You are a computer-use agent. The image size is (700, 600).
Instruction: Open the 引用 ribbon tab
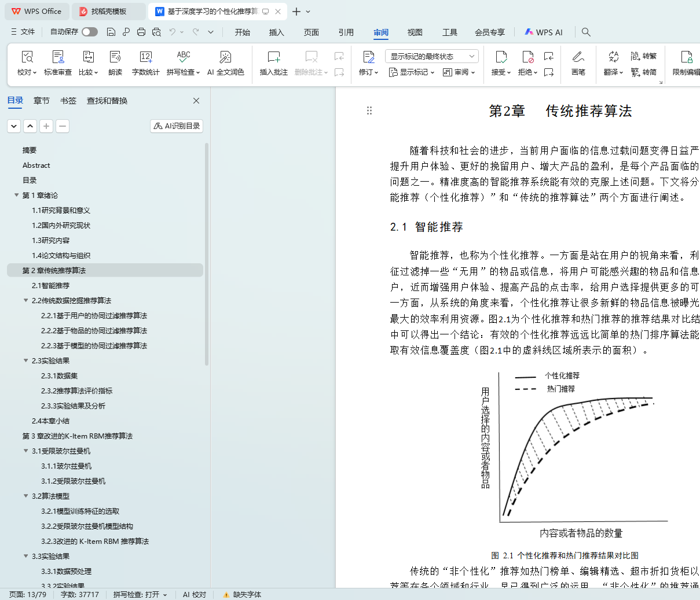[346, 32]
